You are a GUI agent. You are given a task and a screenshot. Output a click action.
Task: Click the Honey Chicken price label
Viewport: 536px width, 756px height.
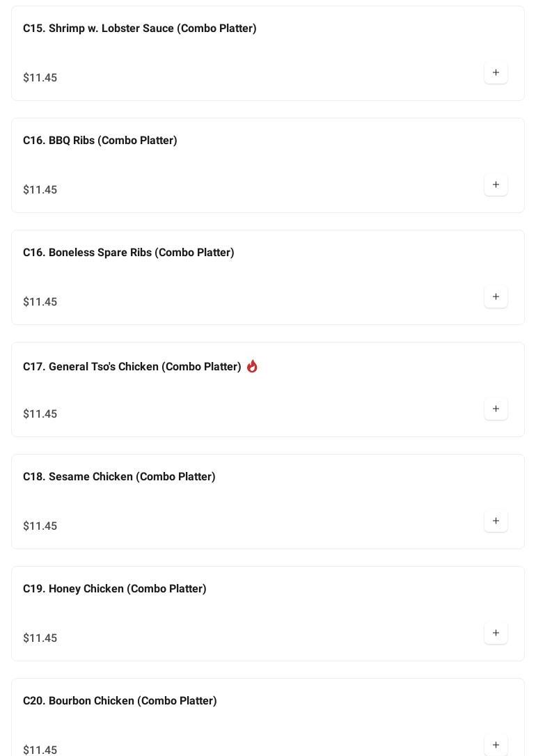[x=40, y=638]
